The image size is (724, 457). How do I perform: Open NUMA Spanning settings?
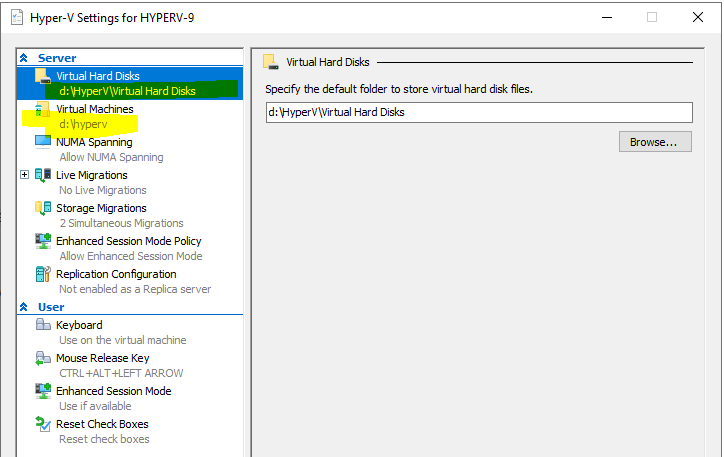coord(94,142)
